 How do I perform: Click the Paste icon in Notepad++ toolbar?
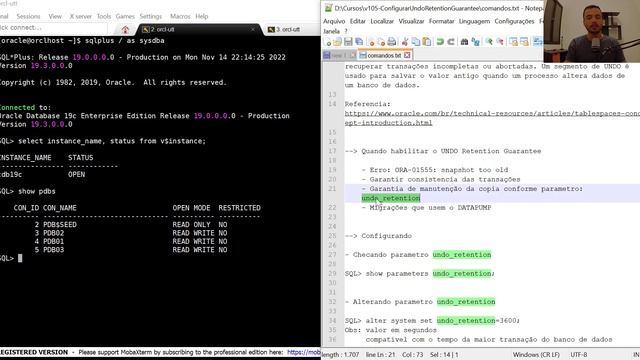coord(427,42)
